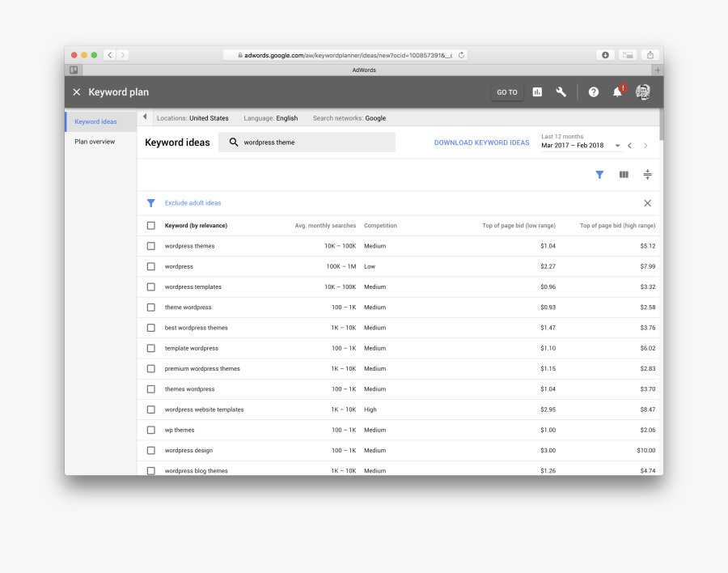Click the wordpress theme search field
Screen dimensions: 728x573
315,142
